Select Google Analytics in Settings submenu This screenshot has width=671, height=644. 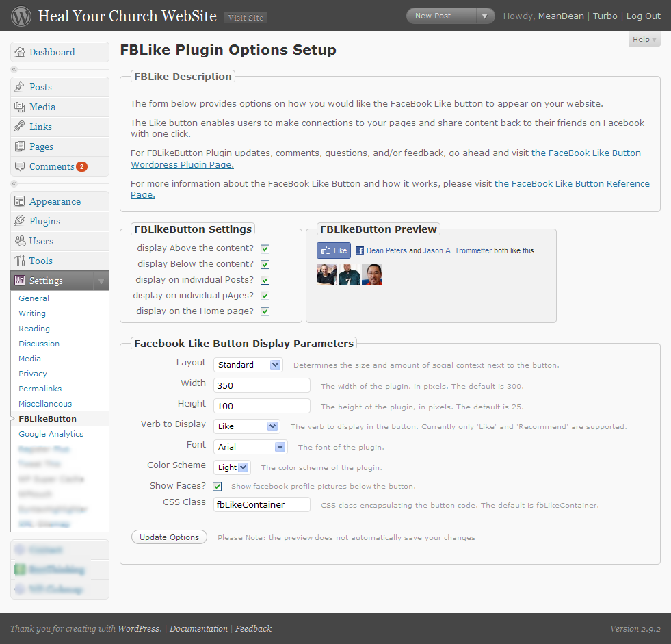click(51, 434)
